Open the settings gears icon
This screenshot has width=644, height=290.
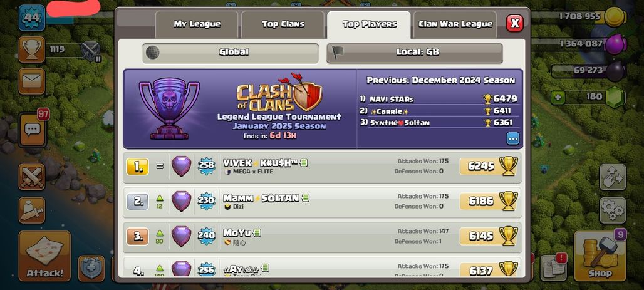click(x=613, y=210)
